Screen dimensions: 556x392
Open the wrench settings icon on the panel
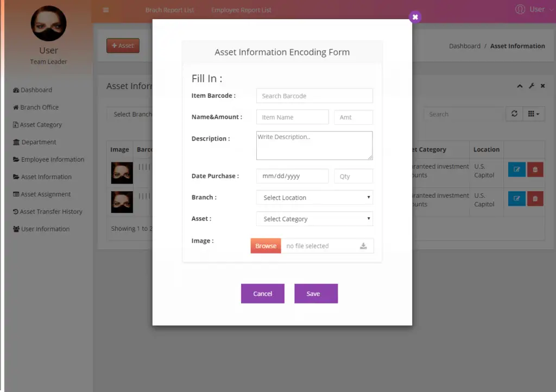pos(530,86)
